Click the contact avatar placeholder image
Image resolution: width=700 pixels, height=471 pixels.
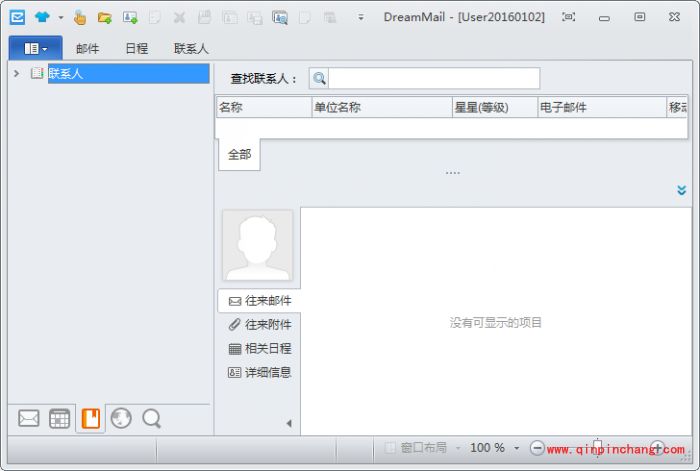click(258, 246)
